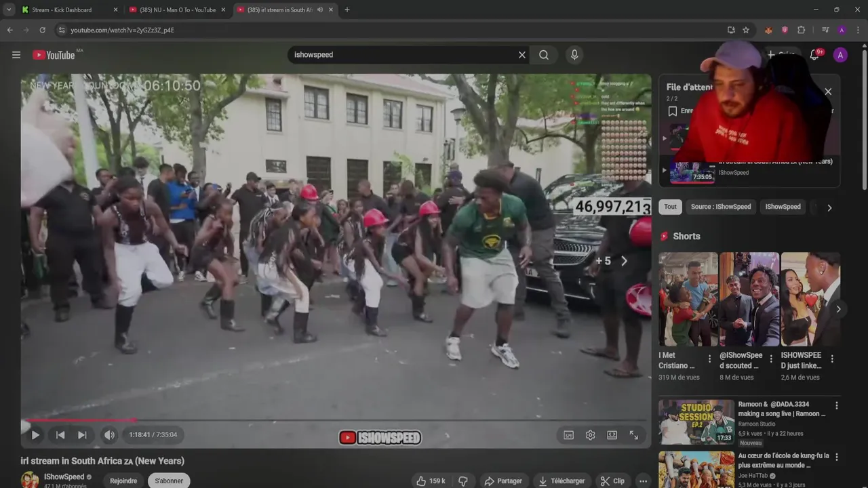Select Source : IShowSpeed chip
Viewport: 868px width, 488px height.
(x=721, y=207)
